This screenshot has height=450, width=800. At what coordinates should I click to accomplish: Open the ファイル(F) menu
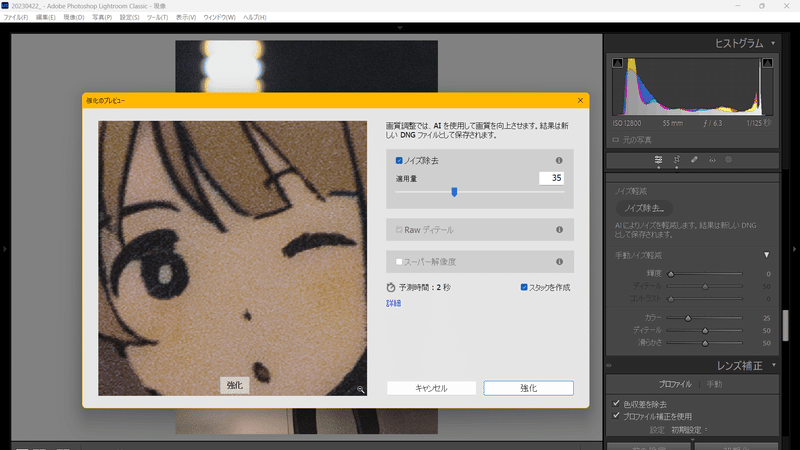pos(16,17)
